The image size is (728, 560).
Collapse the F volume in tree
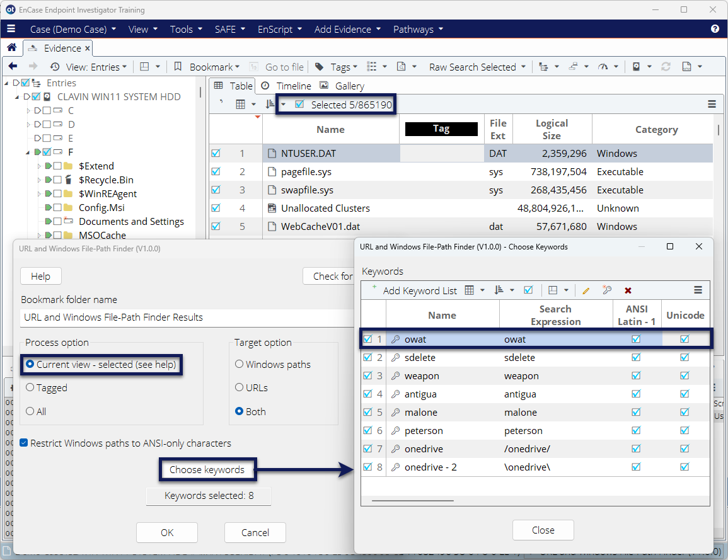click(27, 152)
